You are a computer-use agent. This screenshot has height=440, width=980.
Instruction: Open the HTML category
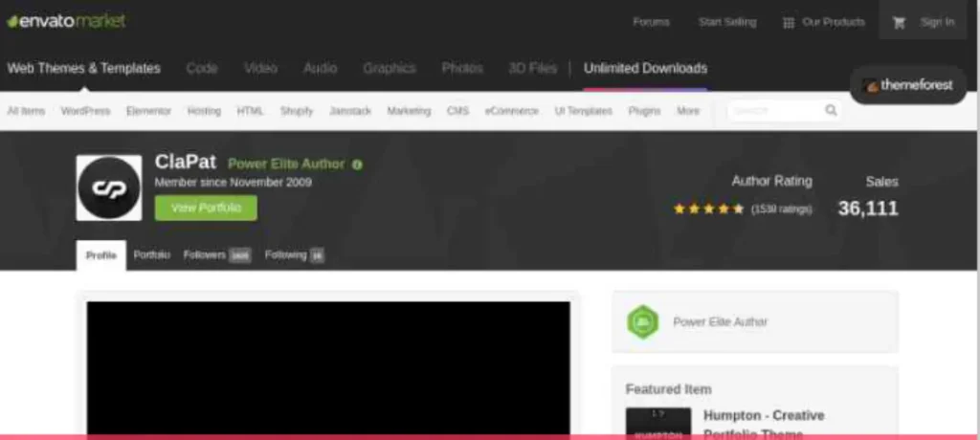click(250, 111)
